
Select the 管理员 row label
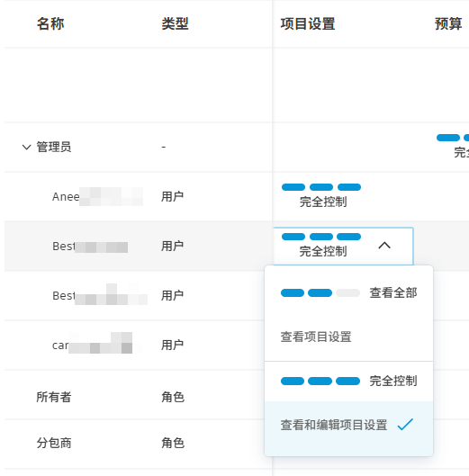point(54,148)
